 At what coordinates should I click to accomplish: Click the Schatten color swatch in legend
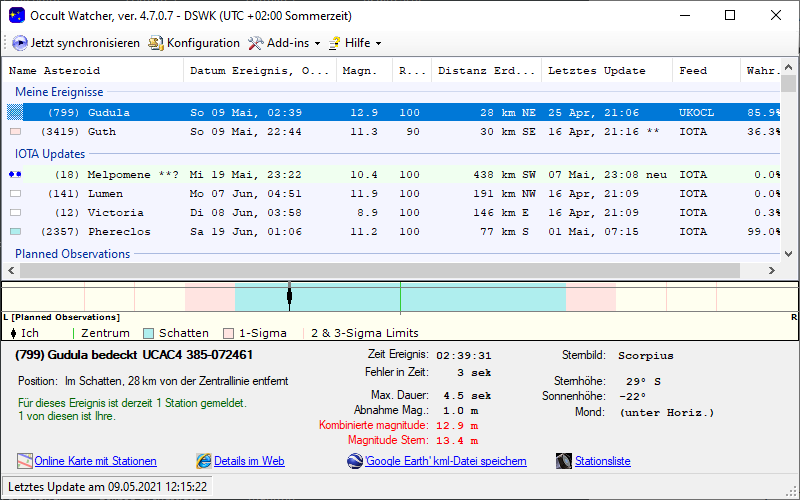tap(149, 333)
